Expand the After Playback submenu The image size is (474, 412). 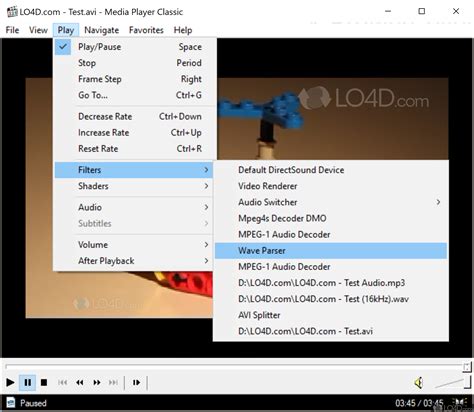coord(135,260)
